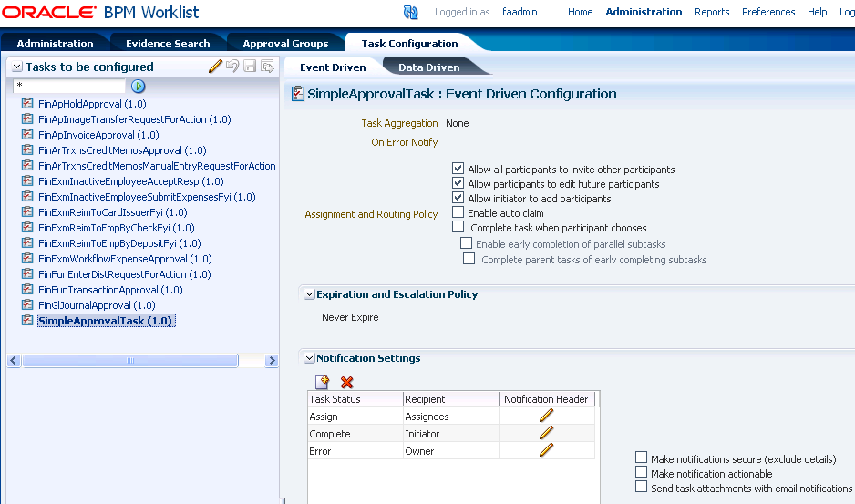This screenshot has width=855, height=504.
Task: Click the task icon in Event Driven Configuration heading
Action: click(298, 94)
